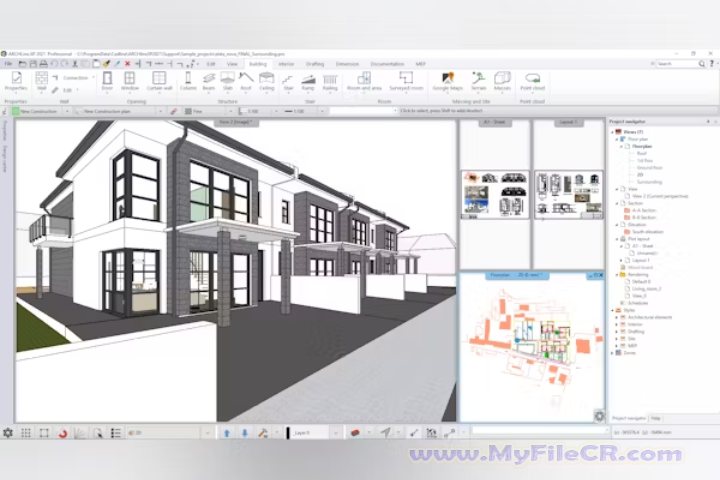Click the Properties button
This screenshot has height=480, width=720.
16,80
